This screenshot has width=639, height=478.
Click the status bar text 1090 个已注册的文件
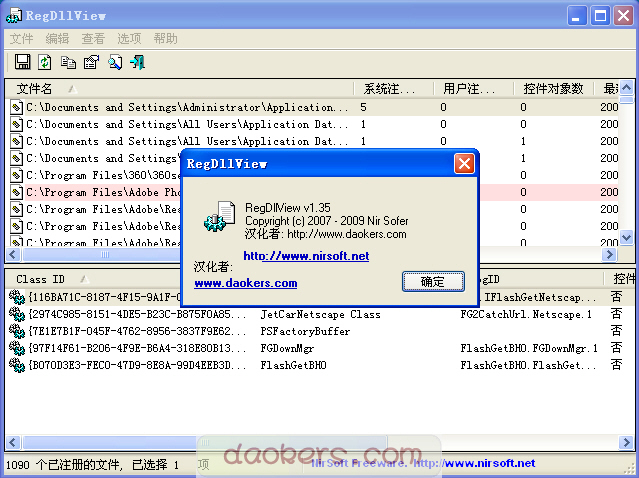63,465
